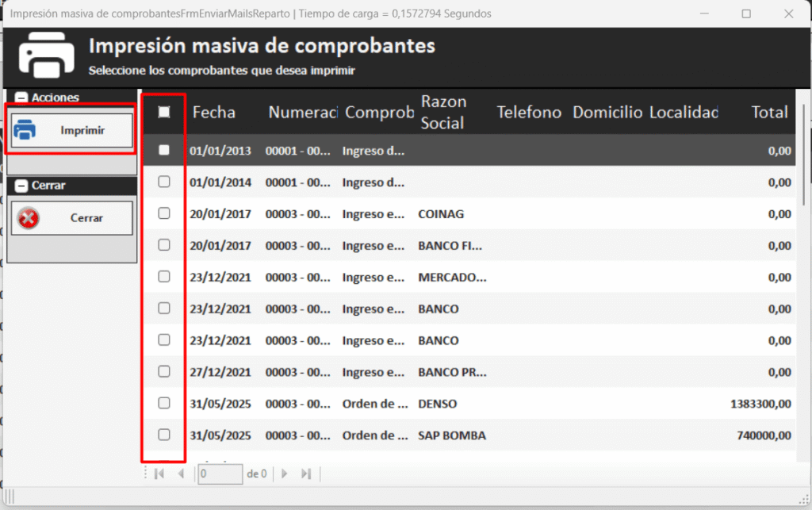Click the Total column header
This screenshot has width=812, height=510.
pyautogui.click(x=769, y=113)
